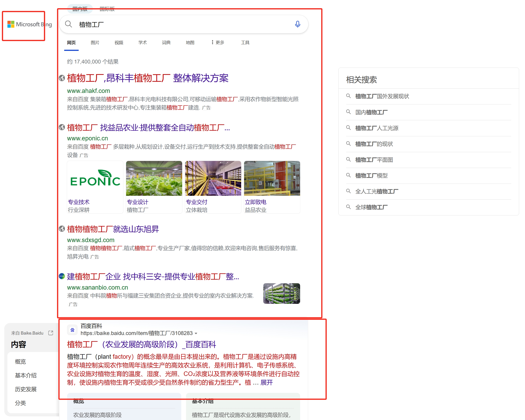Click the Microsoft Bing logo
The image size is (525, 420).
pyautogui.click(x=29, y=24)
